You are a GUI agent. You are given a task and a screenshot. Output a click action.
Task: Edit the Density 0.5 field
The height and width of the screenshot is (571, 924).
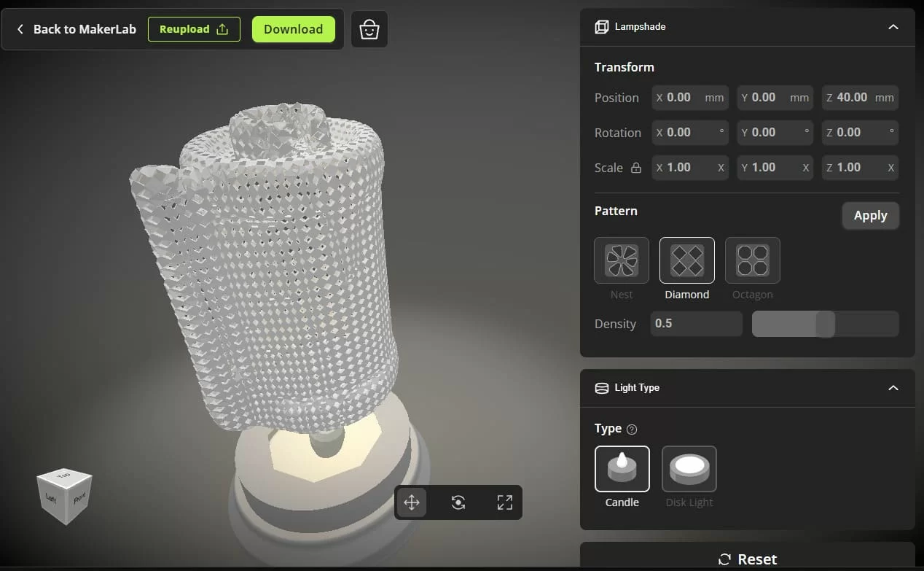point(696,324)
